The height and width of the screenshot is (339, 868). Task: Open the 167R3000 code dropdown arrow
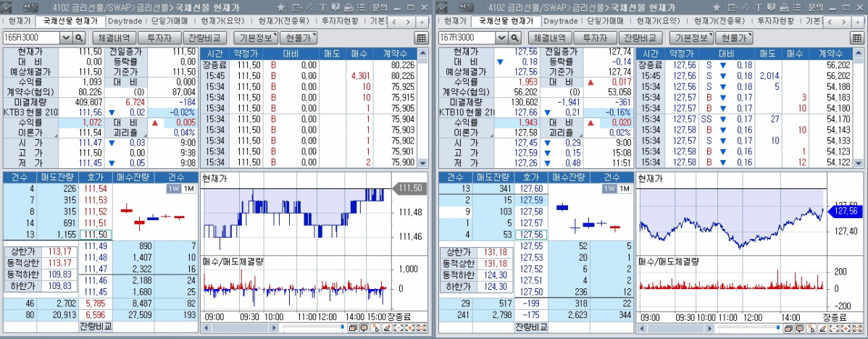(501, 38)
